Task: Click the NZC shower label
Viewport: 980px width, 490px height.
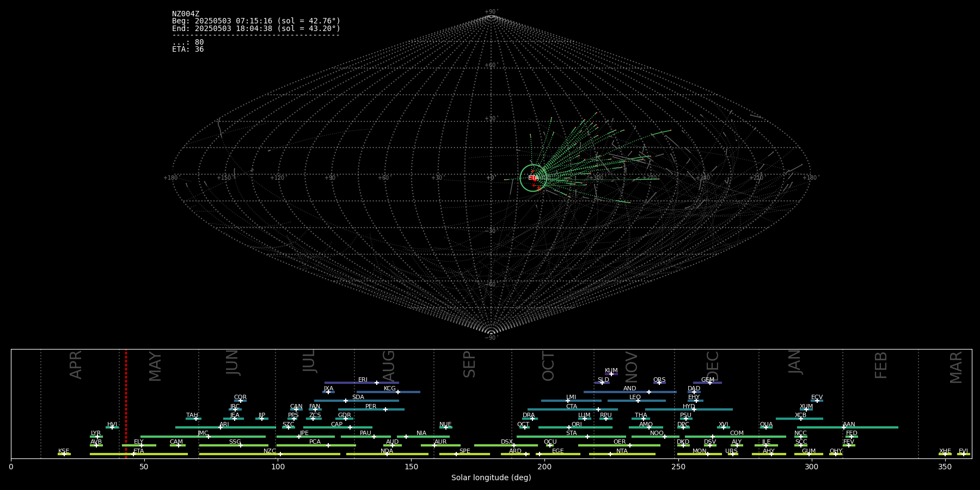Action: click(x=269, y=451)
